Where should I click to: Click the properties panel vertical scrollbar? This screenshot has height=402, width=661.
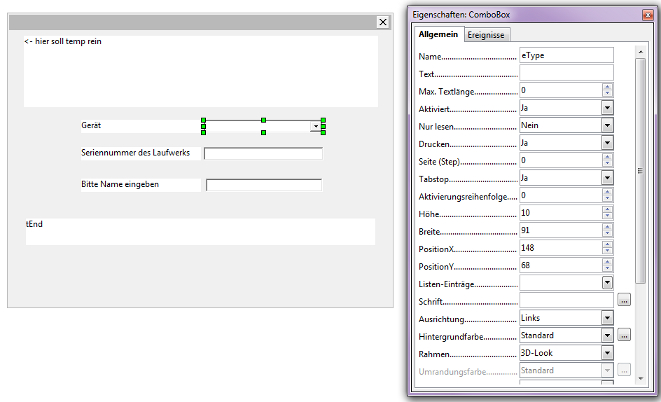click(x=641, y=170)
